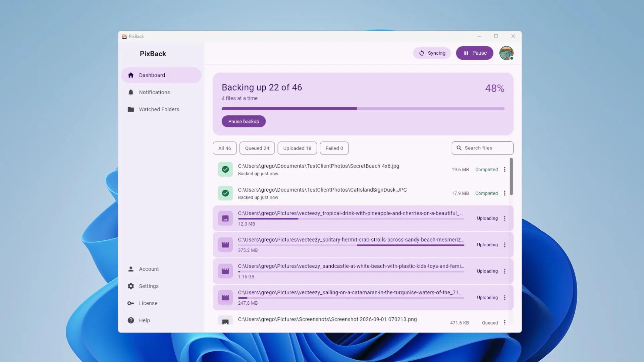Filter list by Queued 24
This screenshot has width=644, height=362.
[257, 148]
